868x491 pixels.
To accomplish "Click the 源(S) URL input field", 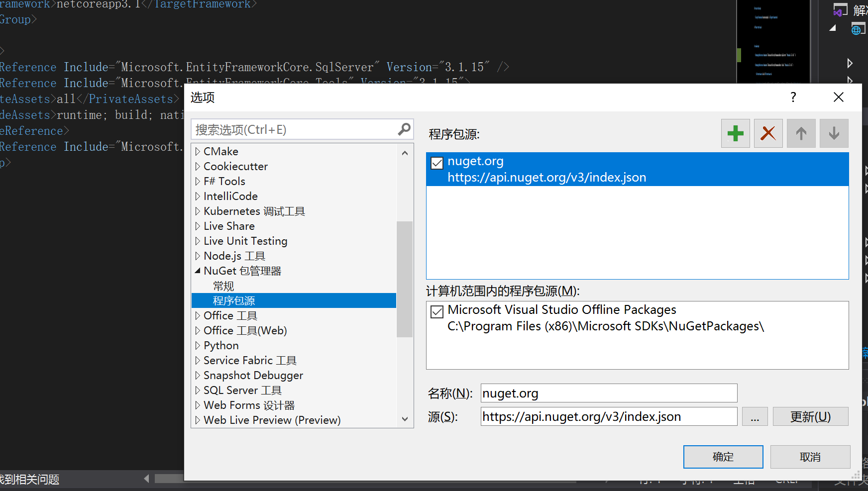I will [x=608, y=416].
